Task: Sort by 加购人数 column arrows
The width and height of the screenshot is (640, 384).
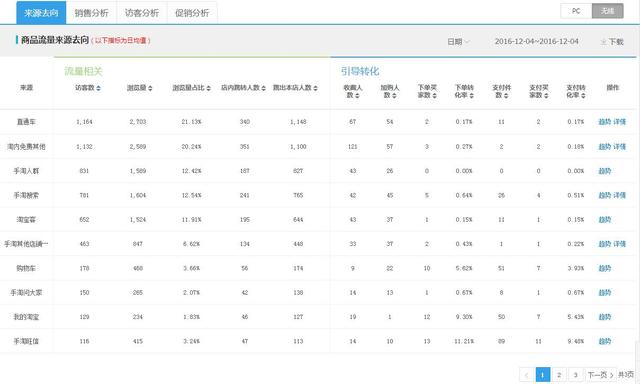Action: coord(394,95)
